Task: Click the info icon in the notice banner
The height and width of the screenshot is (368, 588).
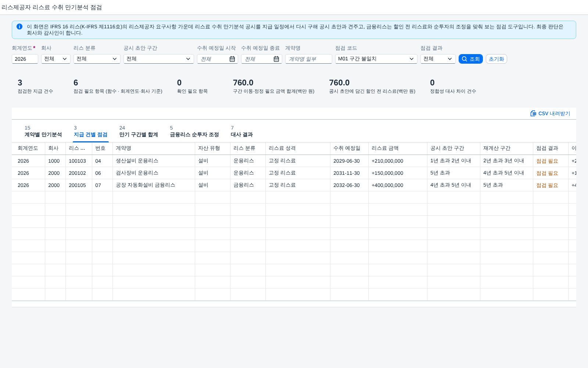Action: [19, 26]
